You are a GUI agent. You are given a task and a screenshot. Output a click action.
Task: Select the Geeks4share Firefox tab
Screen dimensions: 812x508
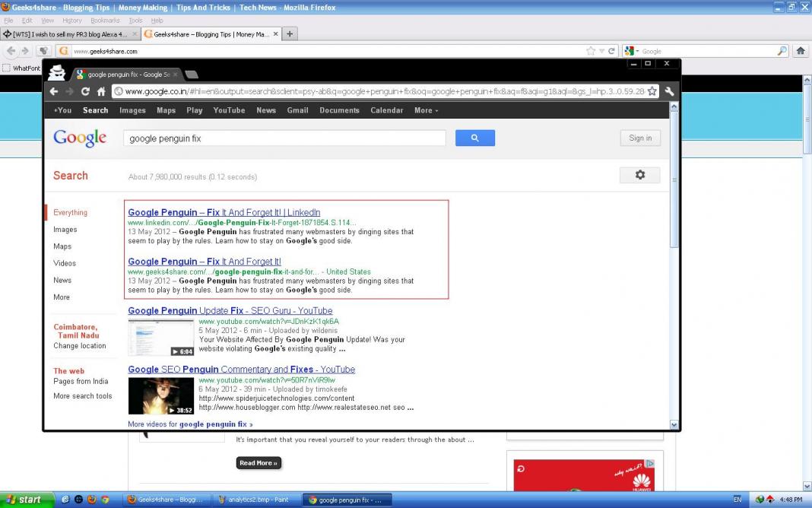point(211,34)
